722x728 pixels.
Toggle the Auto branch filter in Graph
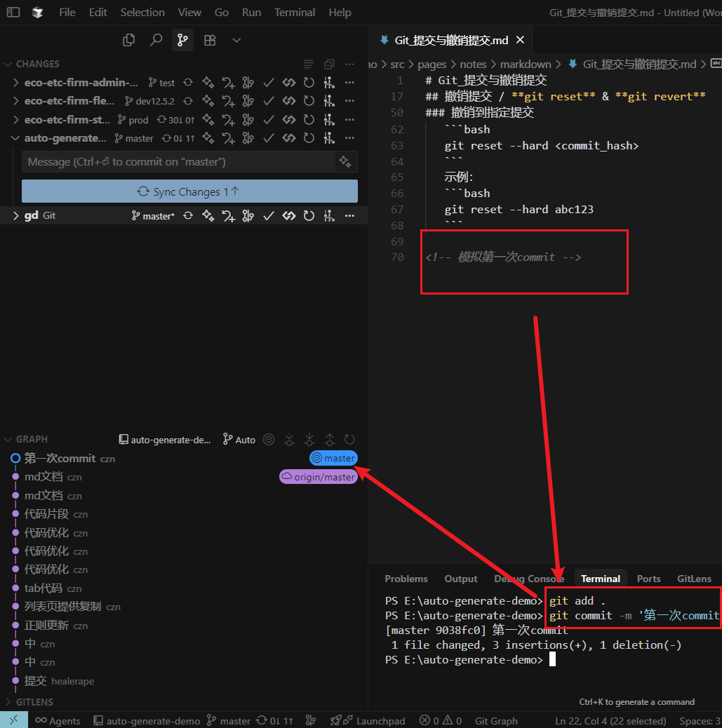pos(239,440)
